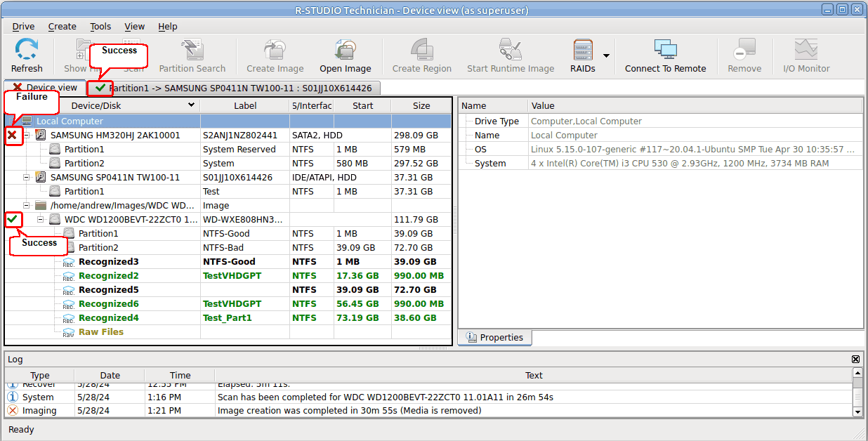Switch to the Device view tab
The width and height of the screenshot is (868, 441).
click(45, 88)
